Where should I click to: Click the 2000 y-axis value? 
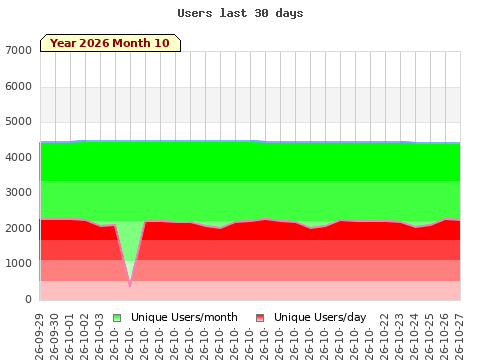18,229
